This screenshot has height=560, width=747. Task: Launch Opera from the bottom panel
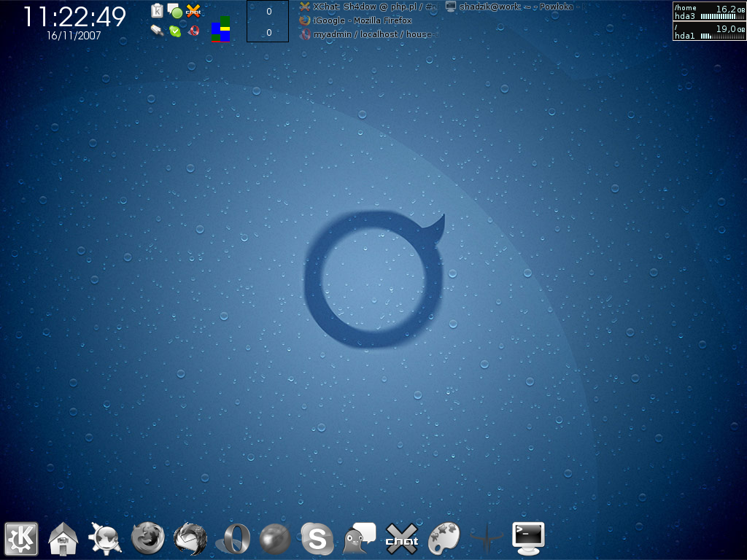pyautogui.click(x=233, y=539)
